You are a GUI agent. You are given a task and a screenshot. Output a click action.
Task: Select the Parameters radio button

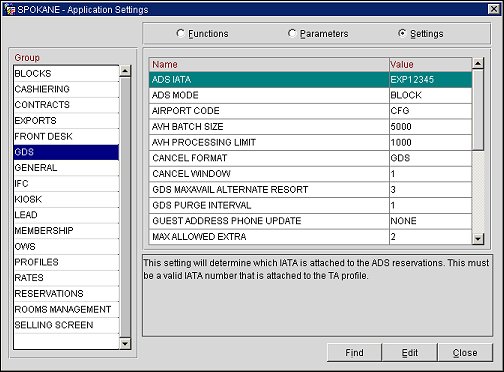tap(292, 33)
